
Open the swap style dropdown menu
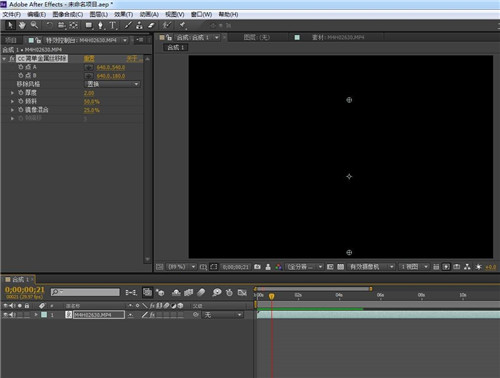click(112, 84)
